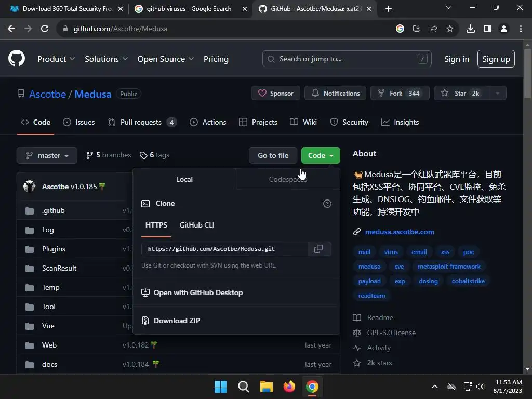
Task: Open the Actions tab
Action: (x=208, y=122)
